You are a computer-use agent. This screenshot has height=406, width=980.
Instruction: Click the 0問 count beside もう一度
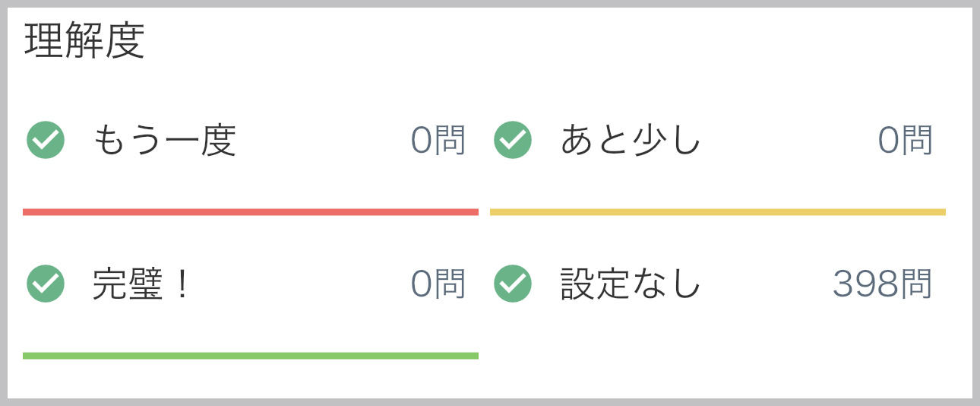coord(438,140)
